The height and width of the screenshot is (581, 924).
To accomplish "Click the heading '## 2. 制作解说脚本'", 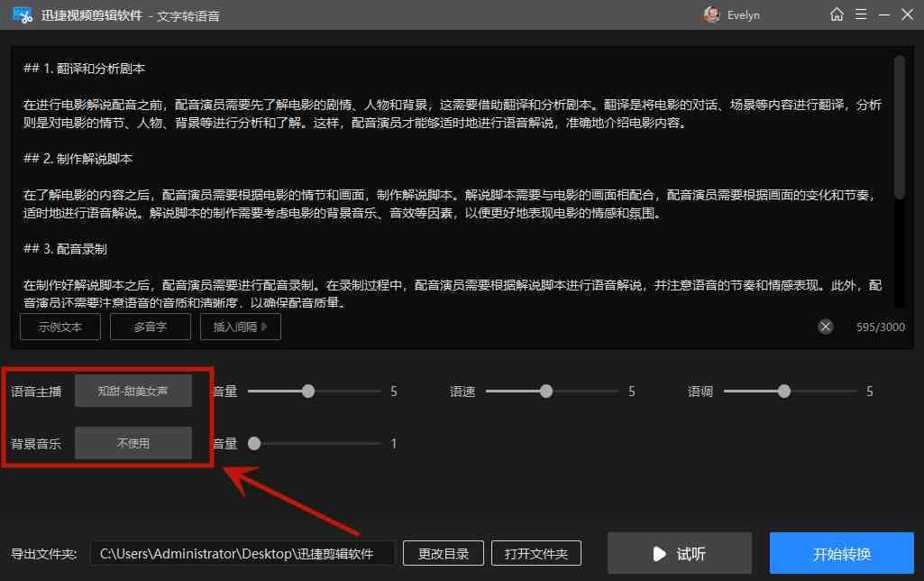I will click(x=78, y=159).
